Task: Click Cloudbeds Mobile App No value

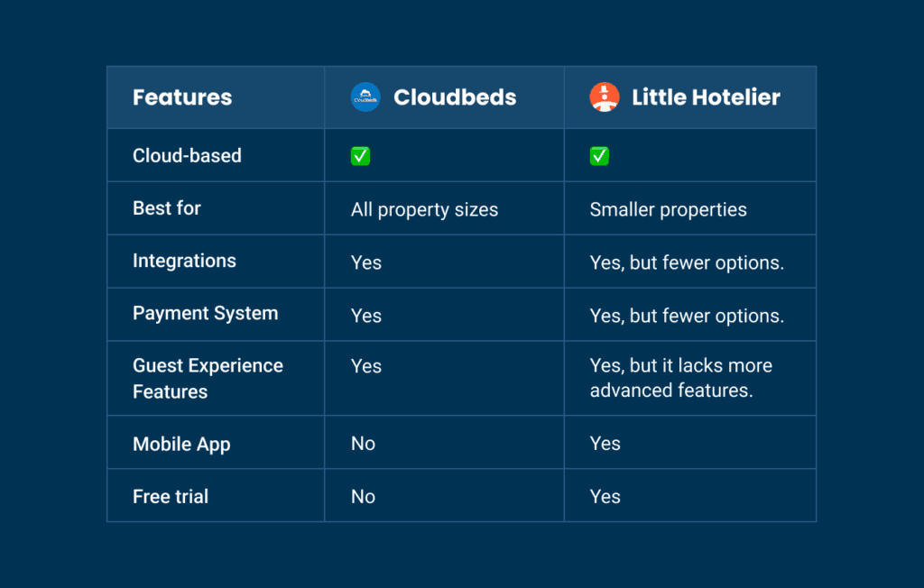Action: [363, 444]
